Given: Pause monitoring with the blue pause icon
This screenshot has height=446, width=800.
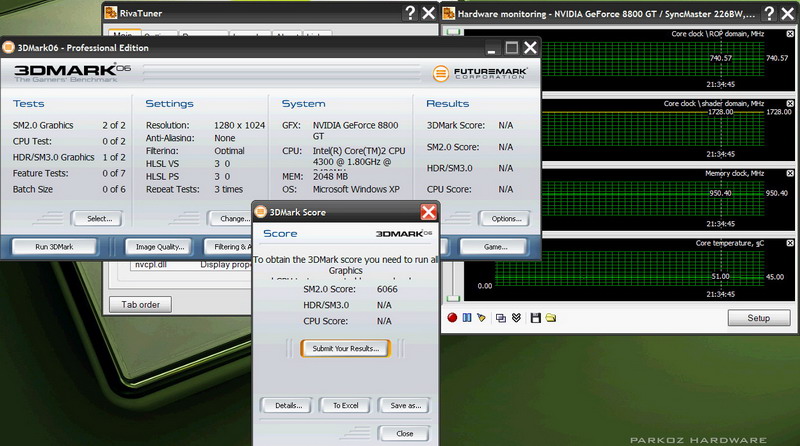Looking at the screenshot, I should coord(467,317).
